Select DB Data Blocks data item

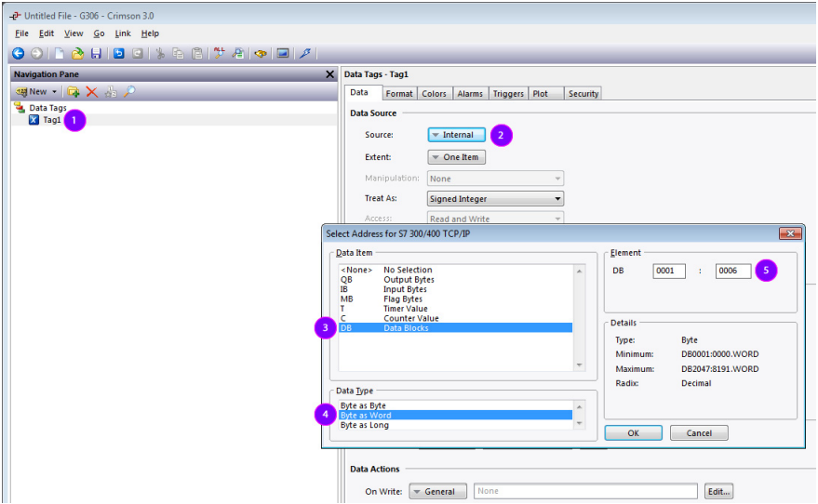[x=455, y=328]
